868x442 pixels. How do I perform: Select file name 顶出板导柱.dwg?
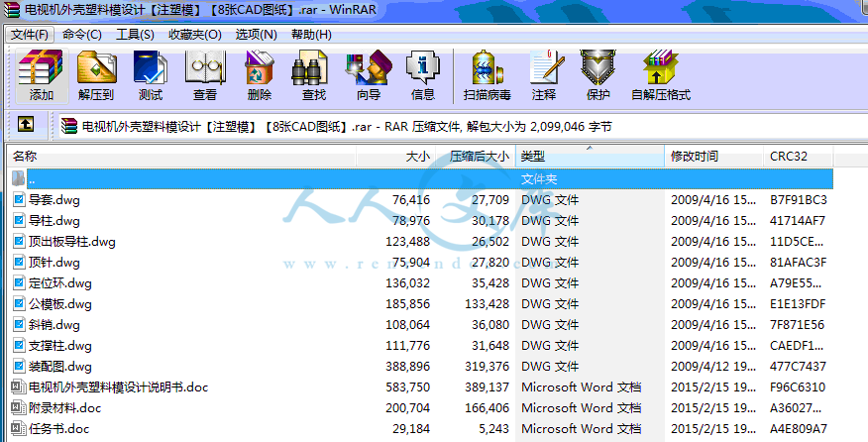72,242
